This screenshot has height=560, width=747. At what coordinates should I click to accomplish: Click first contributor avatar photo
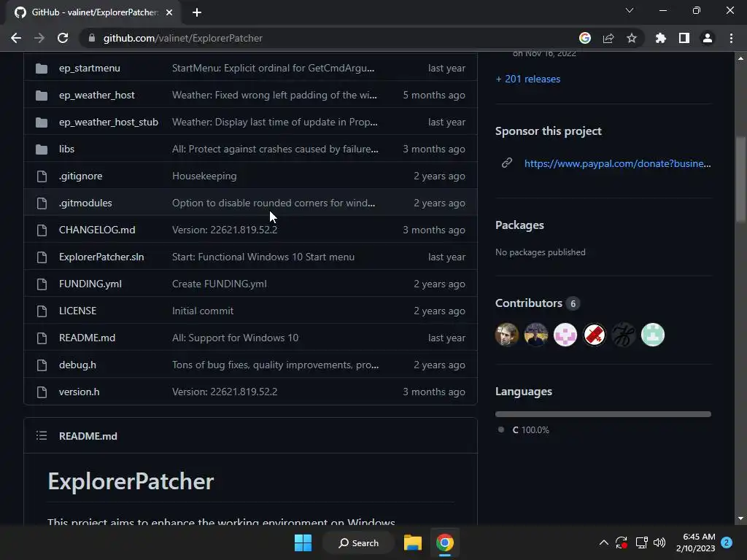507,334
